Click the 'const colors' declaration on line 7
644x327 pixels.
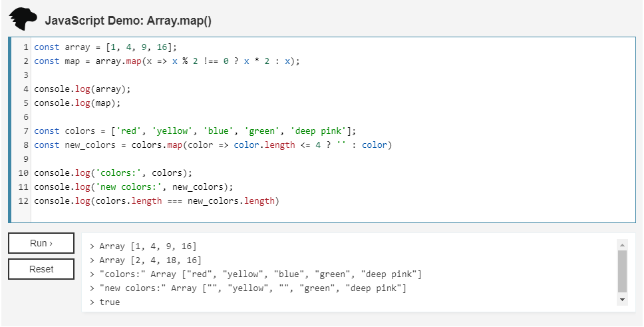coord(195,131)
